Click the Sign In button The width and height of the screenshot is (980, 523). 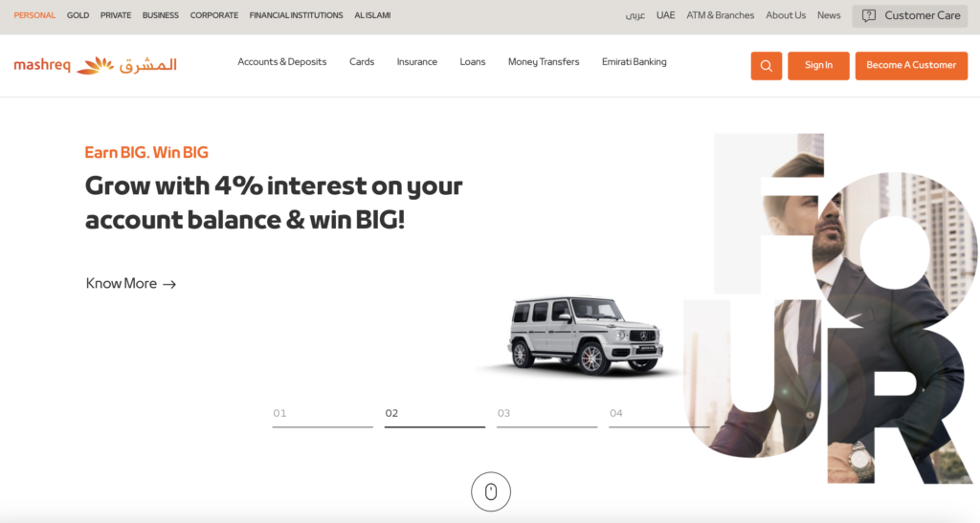818,66
